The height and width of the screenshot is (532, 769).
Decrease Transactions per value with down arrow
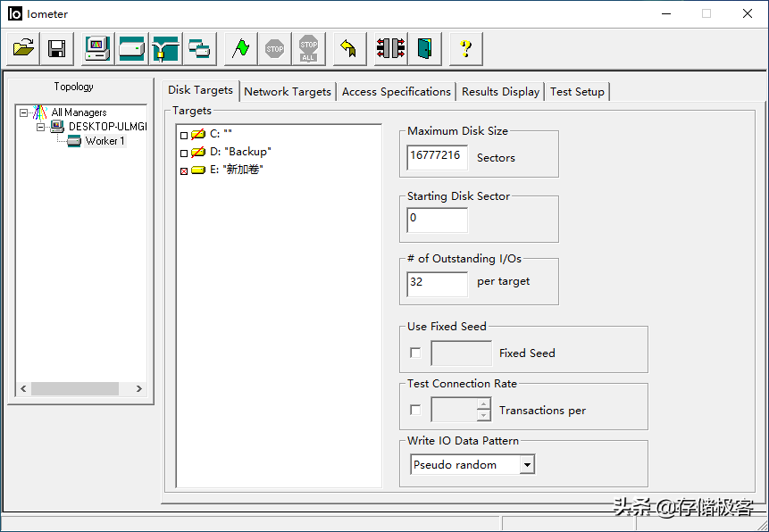click(x=483, y=415)
